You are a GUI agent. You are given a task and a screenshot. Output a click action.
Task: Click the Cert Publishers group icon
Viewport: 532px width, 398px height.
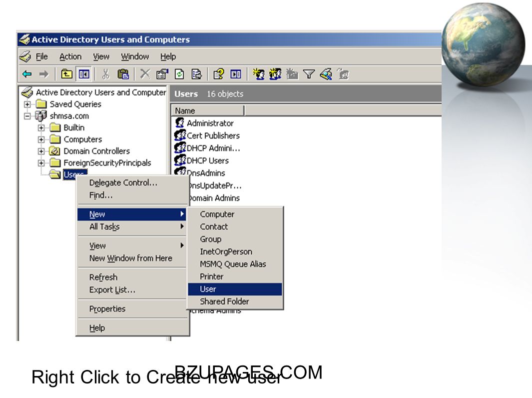tap(180, 135)
